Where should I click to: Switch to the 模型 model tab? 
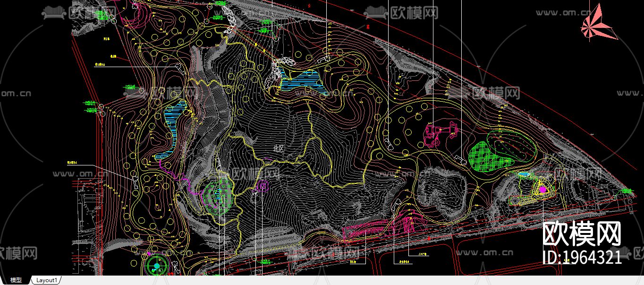(16, 280)
